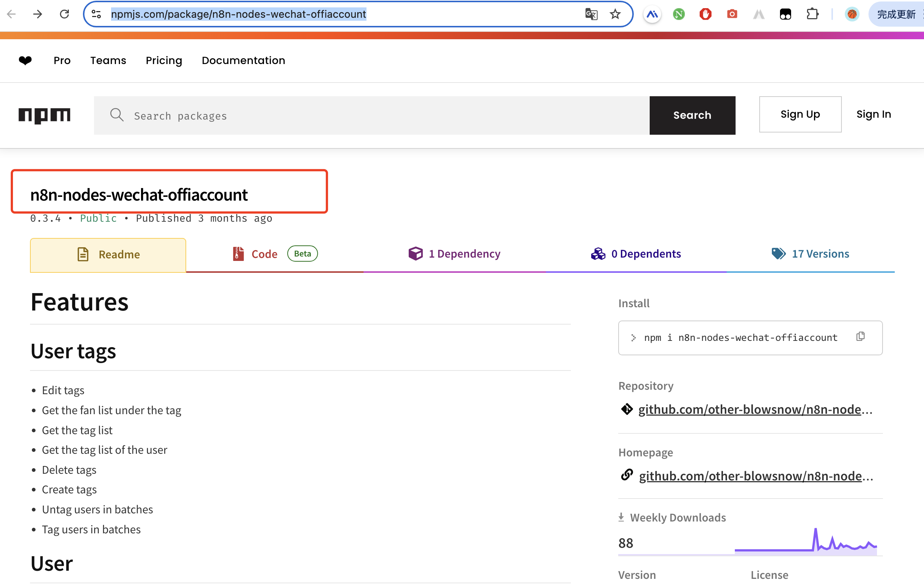The image size is (924, 587).
Task: Click the npm logo
Action: point(44,115)
